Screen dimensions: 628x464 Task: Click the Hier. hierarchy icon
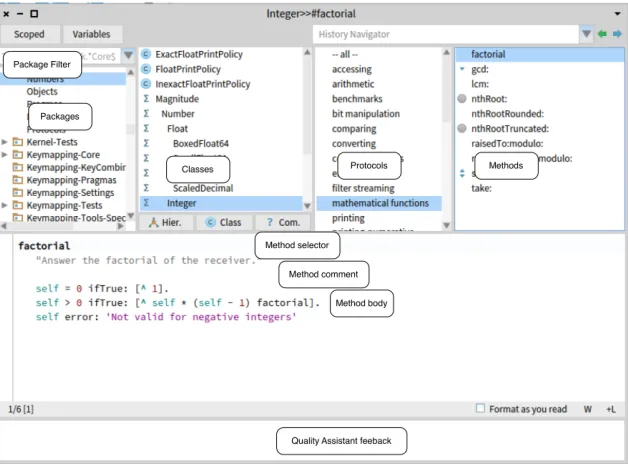click(153, 222)
